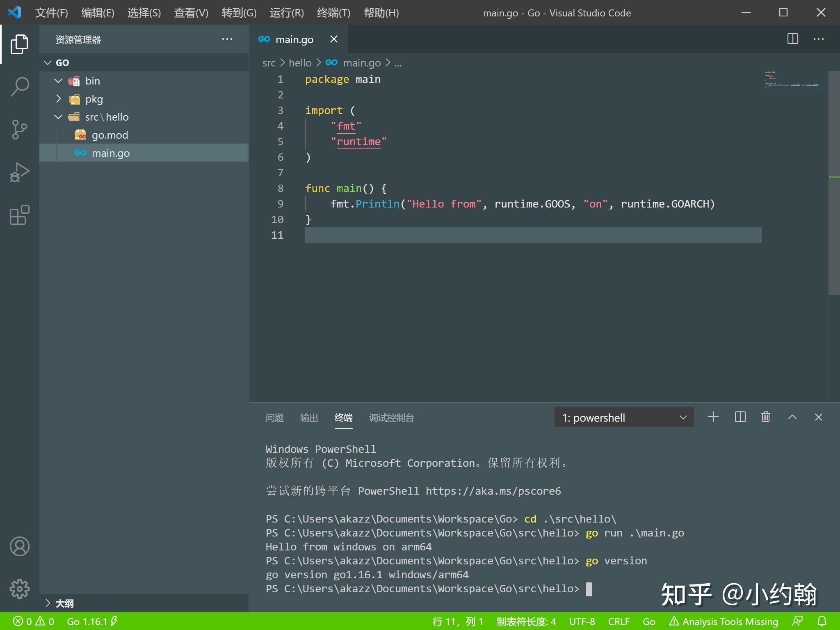
Task: Open the 1: powershell terminal dropdown
Action: 624,418
